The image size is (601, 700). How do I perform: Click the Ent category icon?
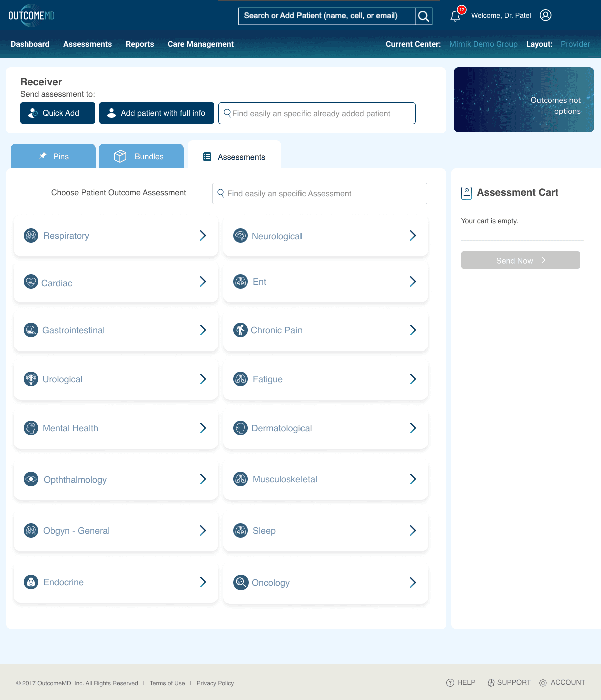tap(241, 281)
